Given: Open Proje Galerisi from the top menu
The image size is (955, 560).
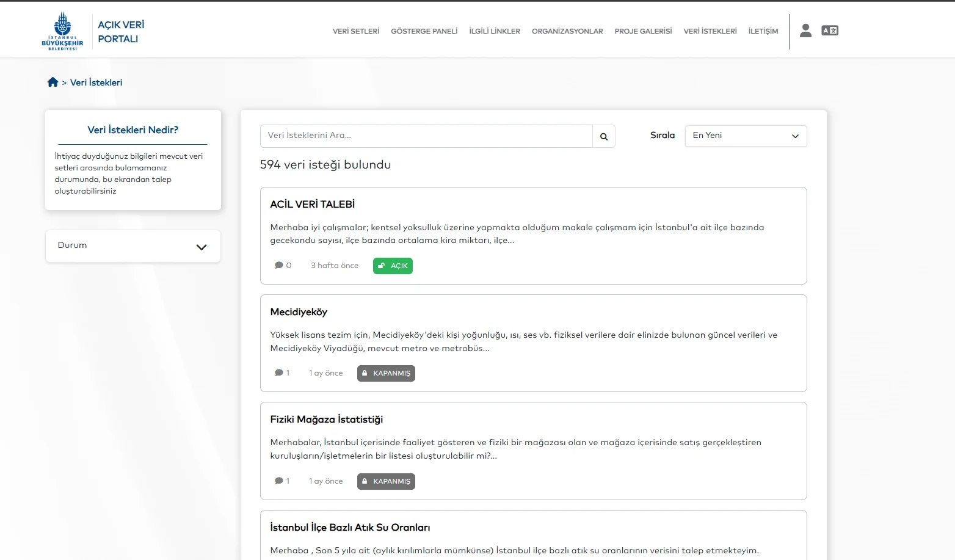Looking at the screenshot, I should [x=643, y=31].
